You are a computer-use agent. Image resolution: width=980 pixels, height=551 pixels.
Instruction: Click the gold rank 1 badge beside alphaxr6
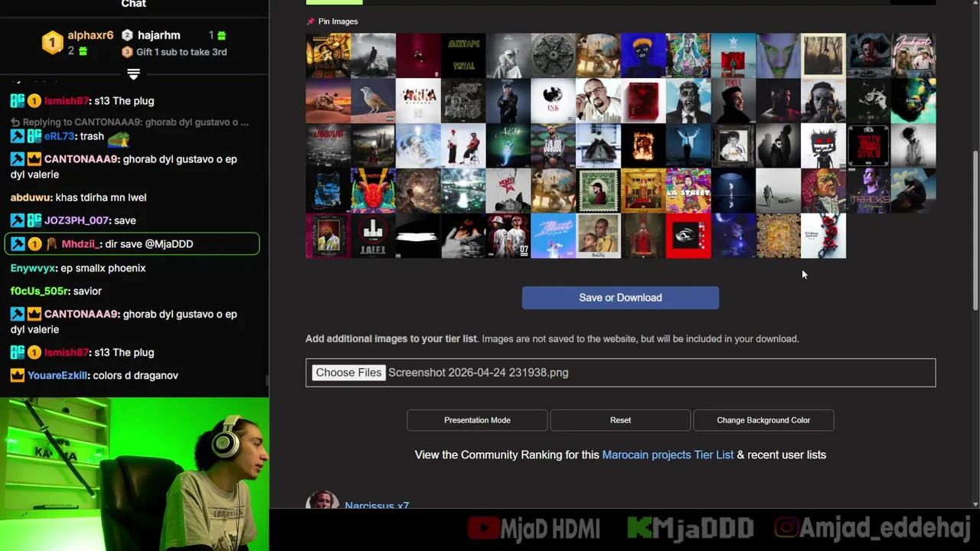point(52,43)
